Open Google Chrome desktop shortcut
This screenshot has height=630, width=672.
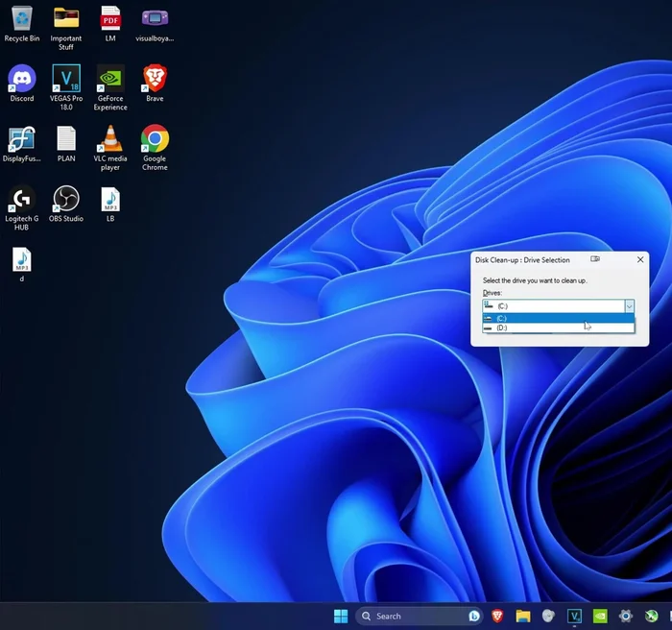coord(155,139)
